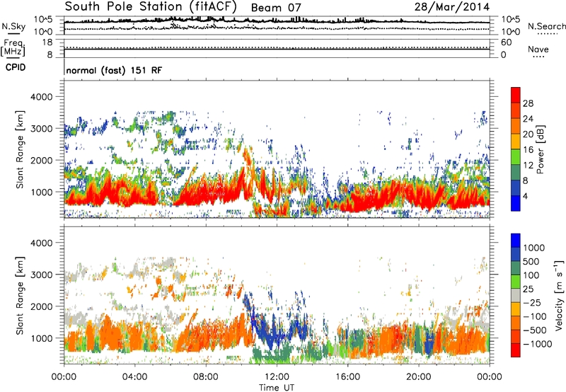Image resolution: width=566 pixels, height=392 pixels.
Task: Select the 'N.Search' legend label
Action: click(546, 26)
